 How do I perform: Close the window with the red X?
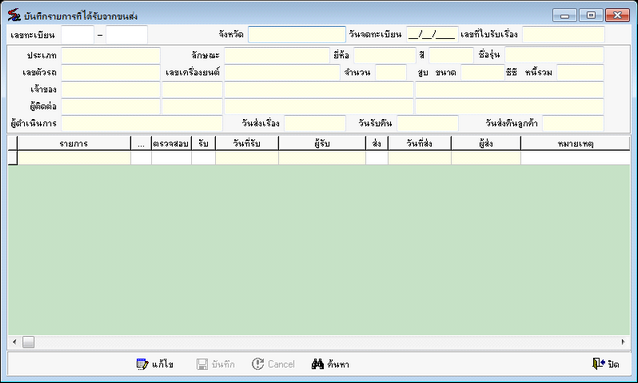pos(617,15)
